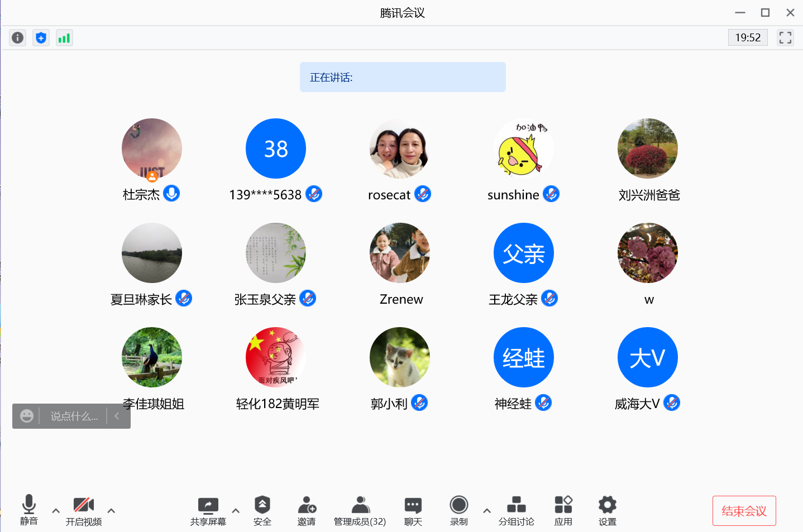Image resolution: width=803 pixels, height=532 pixels.
Task: Click 邀请 to invite participants
Action: [307, 511]
